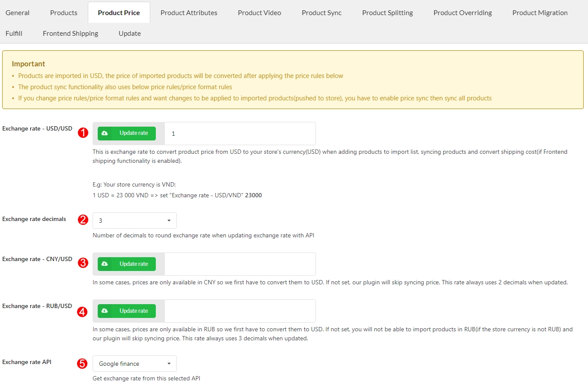Click Update rate for RUB/USD exchange rate
This screenshot has width=588, height=386.
(x=127, y=311)
